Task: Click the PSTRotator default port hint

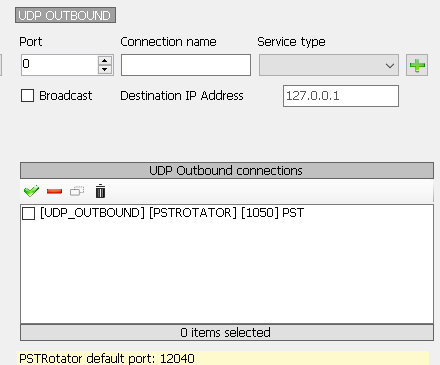Action: (107, 359)
